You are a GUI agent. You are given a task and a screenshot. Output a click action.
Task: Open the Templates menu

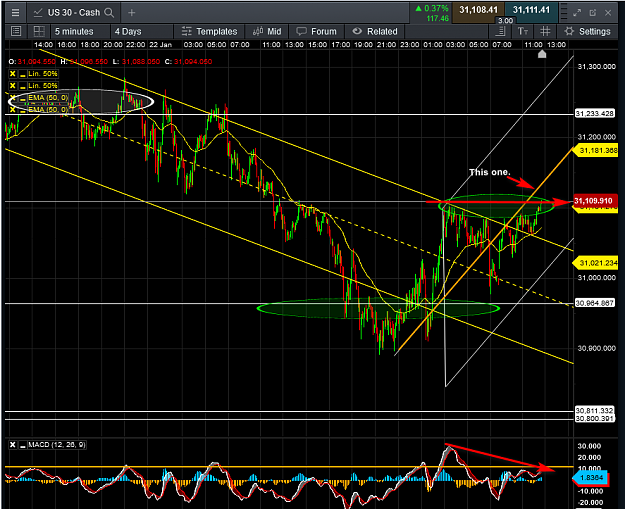[209, 31]
